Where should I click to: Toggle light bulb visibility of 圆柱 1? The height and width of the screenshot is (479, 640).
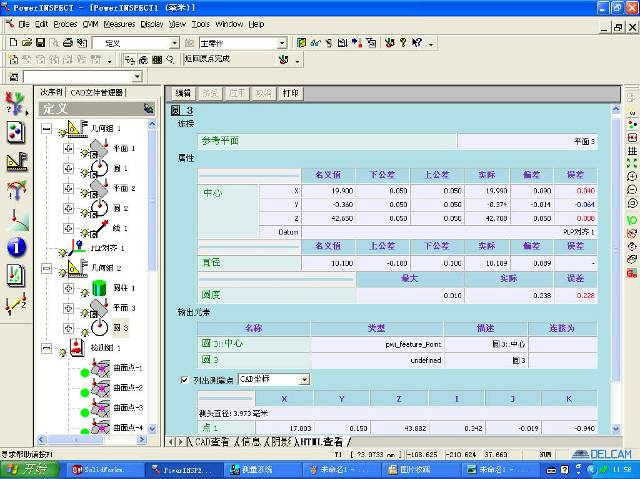click(x=84, y=293)
